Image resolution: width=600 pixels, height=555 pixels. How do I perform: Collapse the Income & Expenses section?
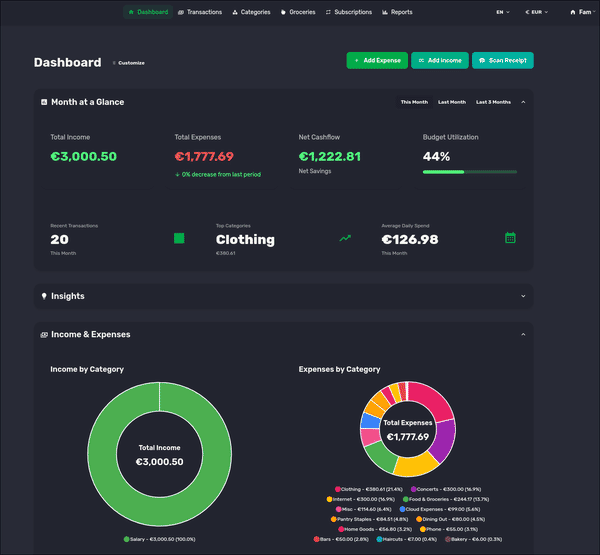(523, 335)
